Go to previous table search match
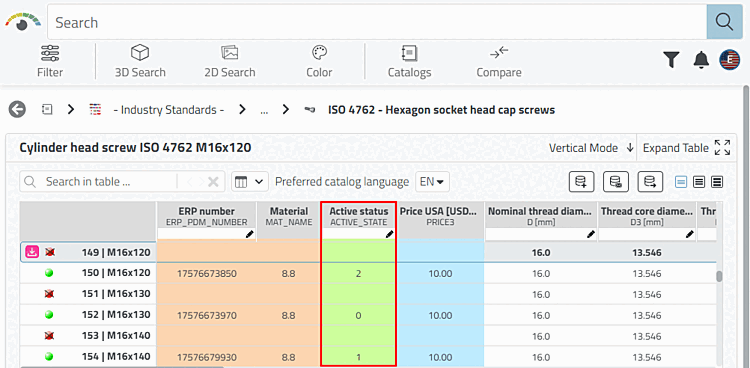This screenshot has height=368, width=750. [189, 182]
